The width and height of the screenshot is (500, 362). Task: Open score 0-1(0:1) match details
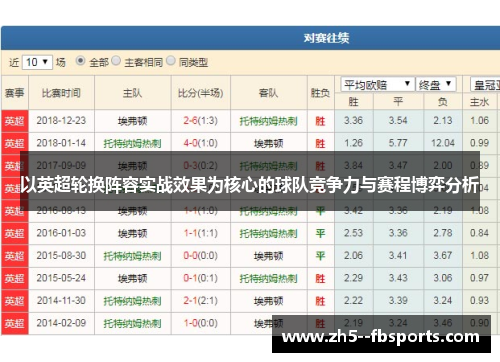tap(201, 278)
